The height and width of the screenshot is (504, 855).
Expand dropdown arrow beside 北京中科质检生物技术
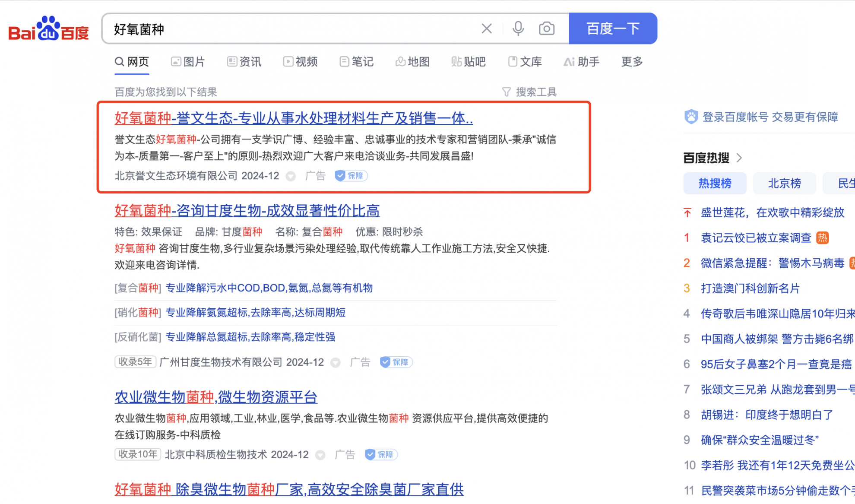click(320, 455)
